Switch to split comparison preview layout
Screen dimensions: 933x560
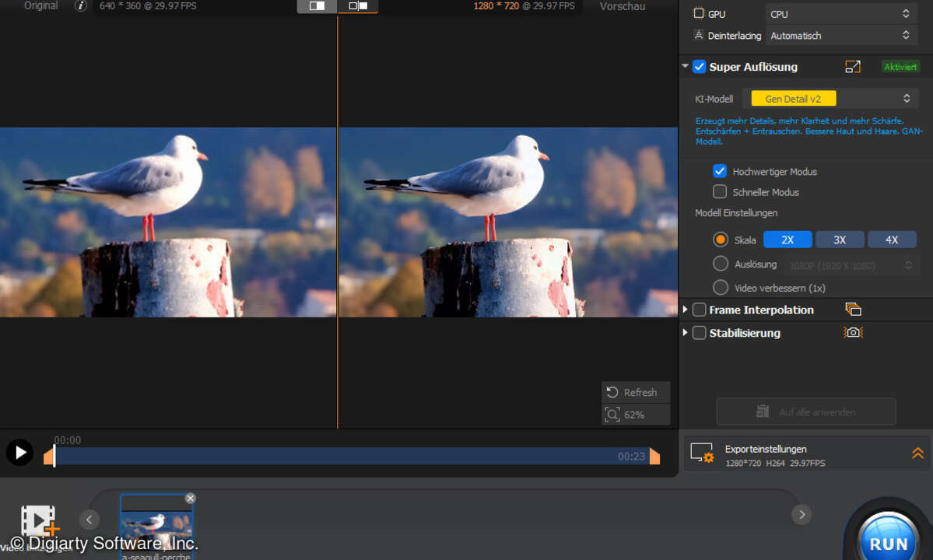coord(358,6)
